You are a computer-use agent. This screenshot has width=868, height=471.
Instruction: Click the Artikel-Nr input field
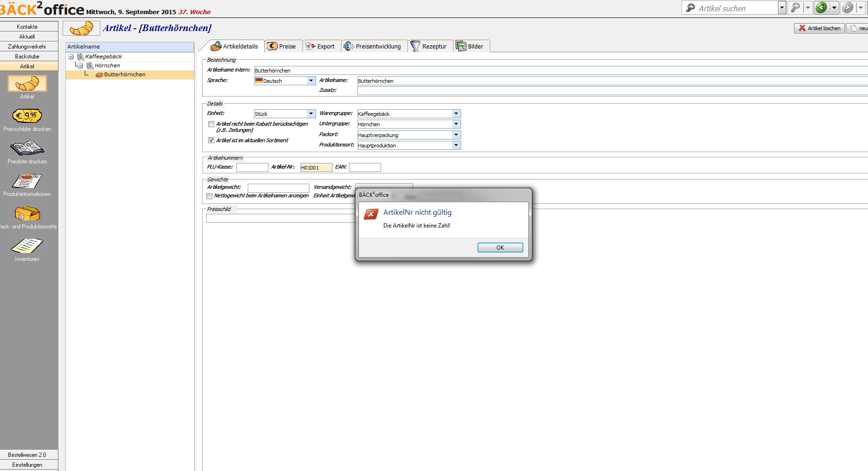(x=316, y=168)
